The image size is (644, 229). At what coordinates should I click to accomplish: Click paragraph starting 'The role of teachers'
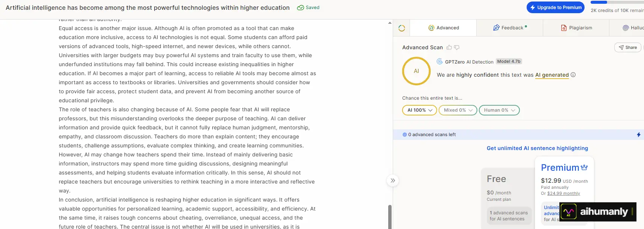187,150
